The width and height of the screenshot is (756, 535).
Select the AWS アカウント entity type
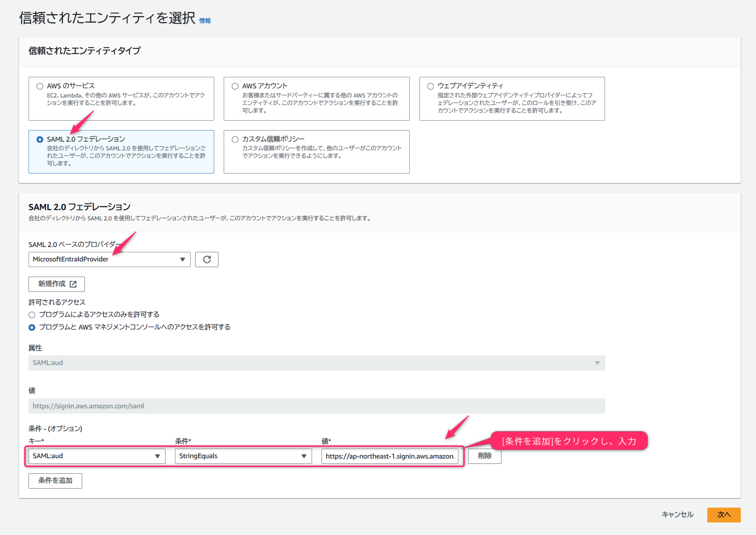(235, 86)
